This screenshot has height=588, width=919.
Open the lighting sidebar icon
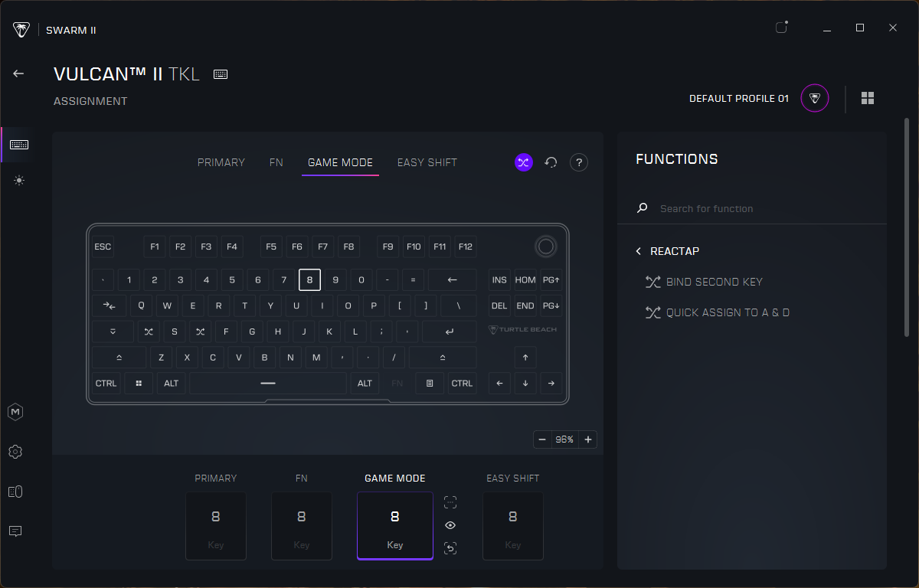tap(18, 181)
